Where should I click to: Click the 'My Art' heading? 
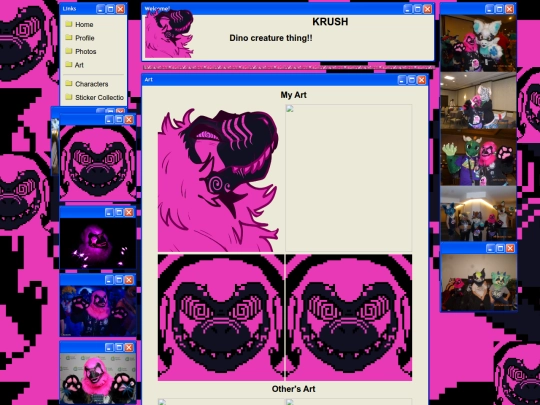293,95
